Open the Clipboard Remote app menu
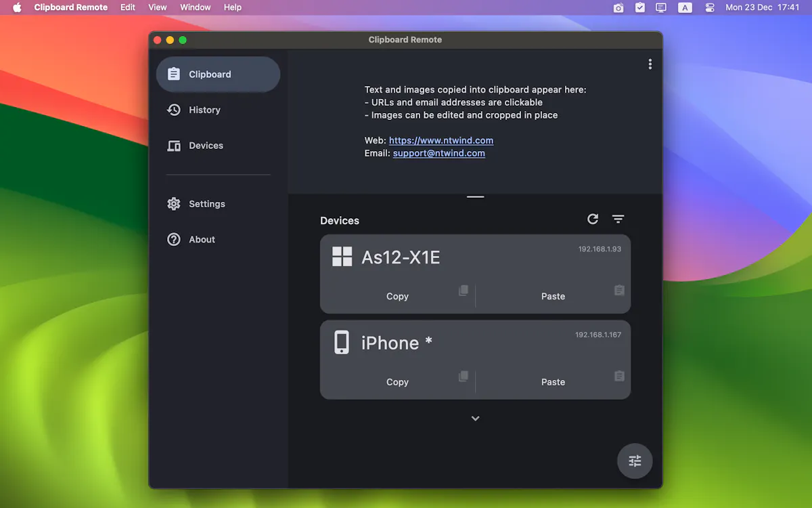 pos(71,7)
